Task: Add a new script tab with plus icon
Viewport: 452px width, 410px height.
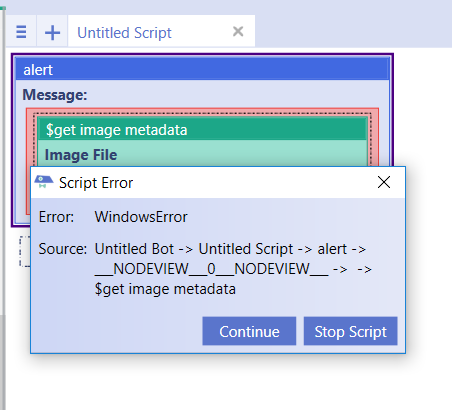Action: (x=52, y=32)
